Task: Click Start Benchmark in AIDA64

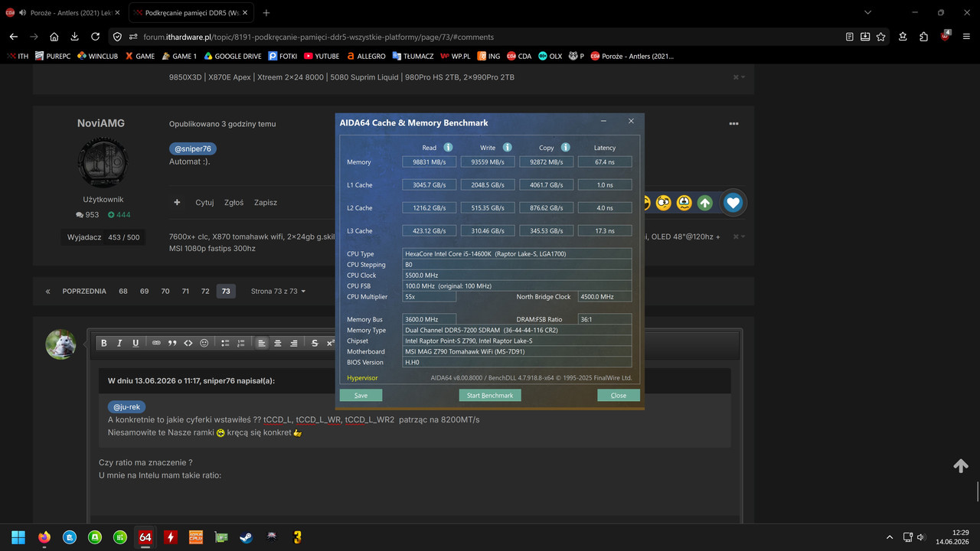Action: (490, 395)
